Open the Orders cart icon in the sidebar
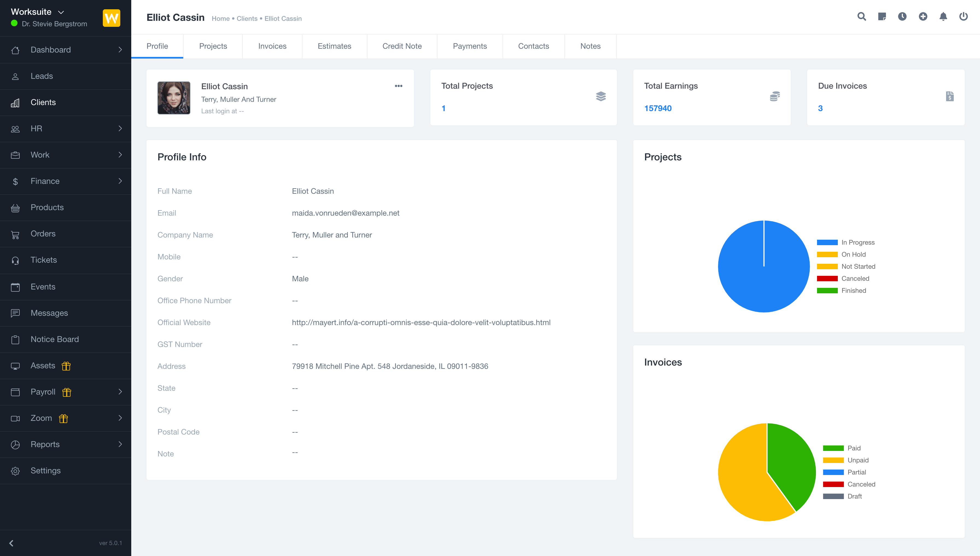Viewport: 980px width, 556px height. tap(15, 234)
